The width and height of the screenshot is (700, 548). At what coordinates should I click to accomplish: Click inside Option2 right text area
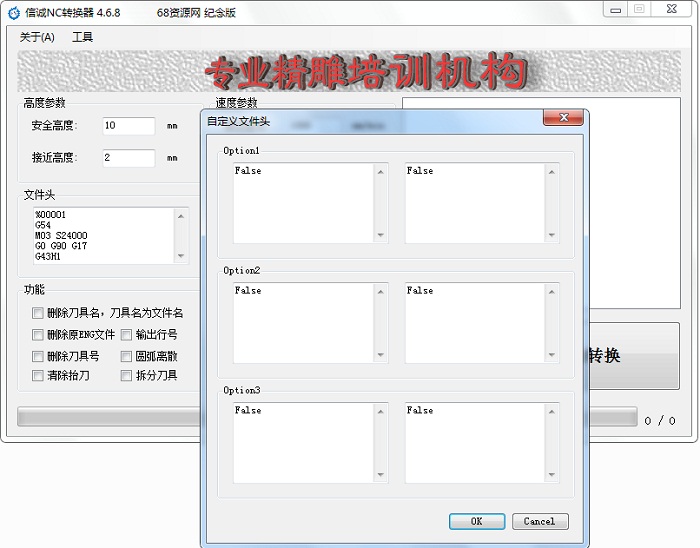[475, 322]
